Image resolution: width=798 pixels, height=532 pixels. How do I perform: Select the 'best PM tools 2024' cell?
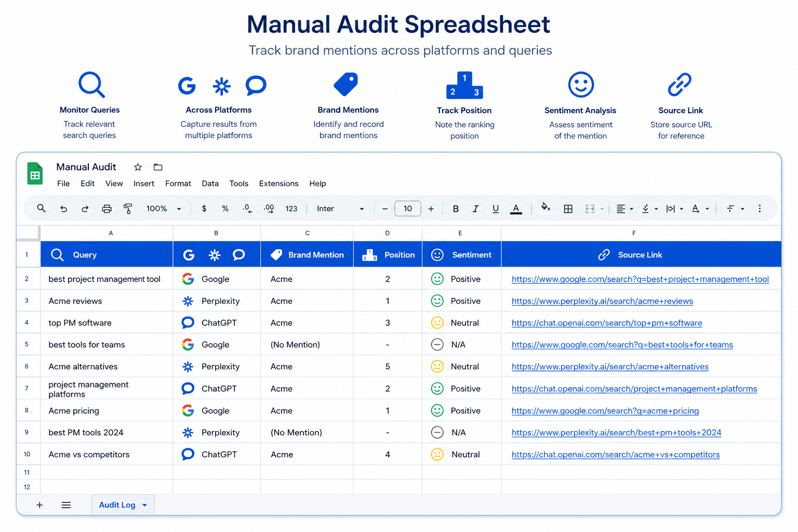(x=107, y=432)
